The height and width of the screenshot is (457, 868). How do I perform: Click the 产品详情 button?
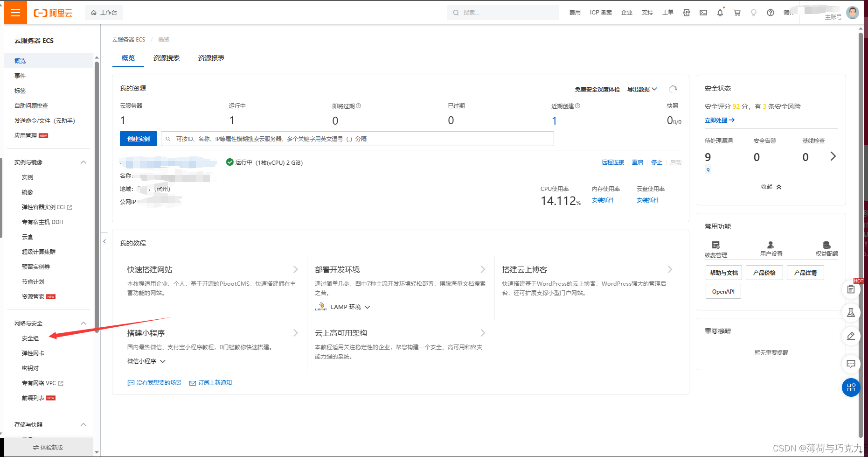[x=806, y=273]
